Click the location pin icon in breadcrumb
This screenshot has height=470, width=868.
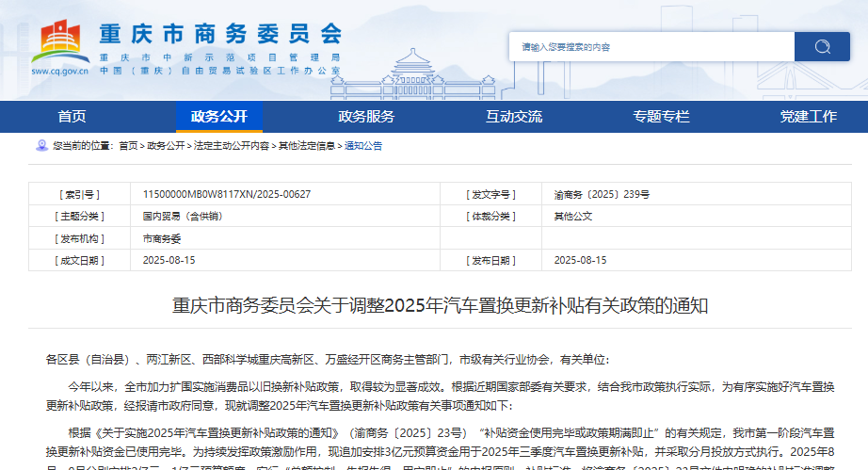(x=40, y=146)
